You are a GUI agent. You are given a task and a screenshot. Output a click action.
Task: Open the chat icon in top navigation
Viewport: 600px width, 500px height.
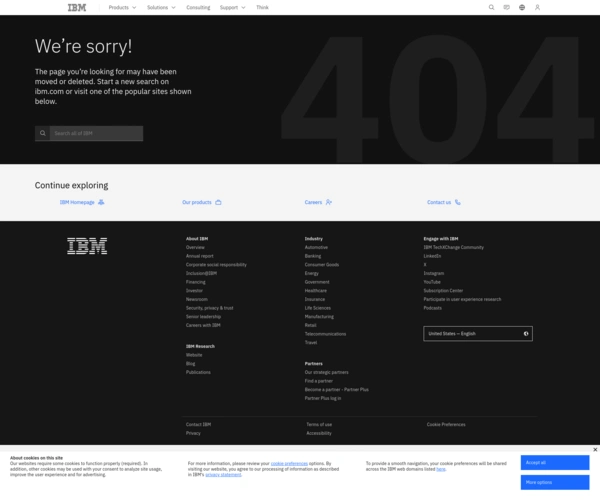506,7
